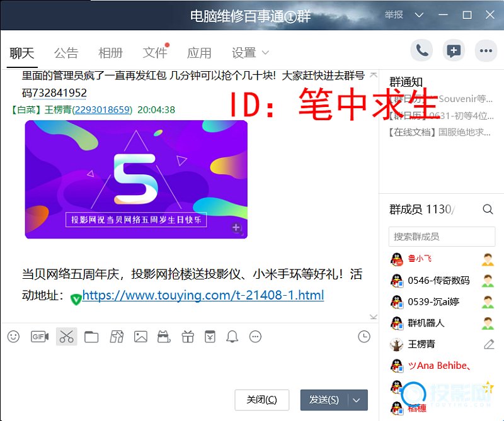Expand the 设置 dropdown menu
Screen dimensions: 504x421
[250, 53]
